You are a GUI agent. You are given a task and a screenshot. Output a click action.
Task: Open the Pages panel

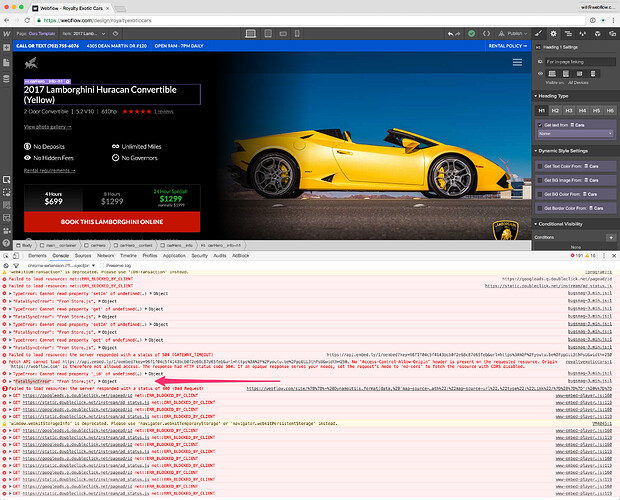[6, 63]
